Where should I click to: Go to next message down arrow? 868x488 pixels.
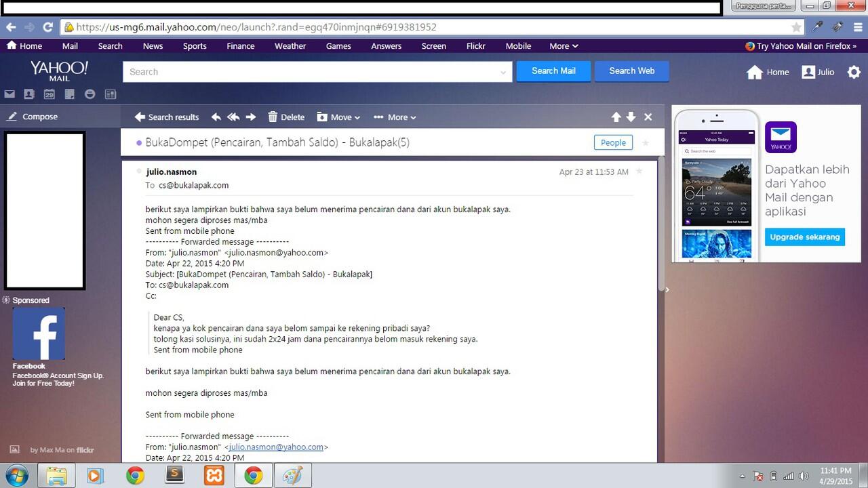(631, 117)
